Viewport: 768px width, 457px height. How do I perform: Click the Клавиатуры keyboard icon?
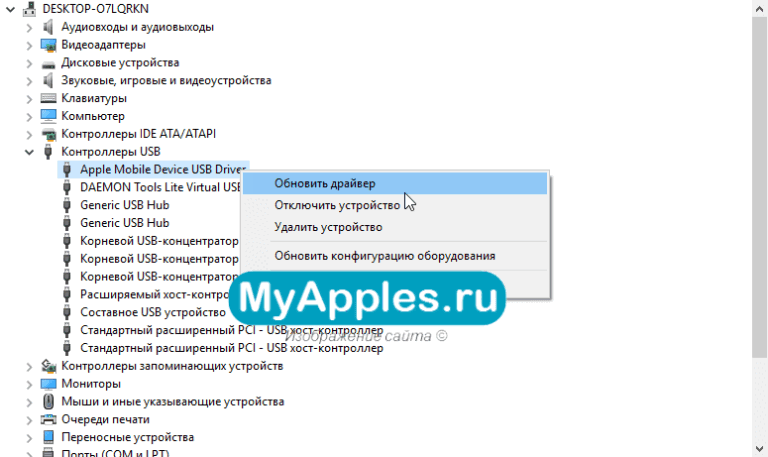48,98
